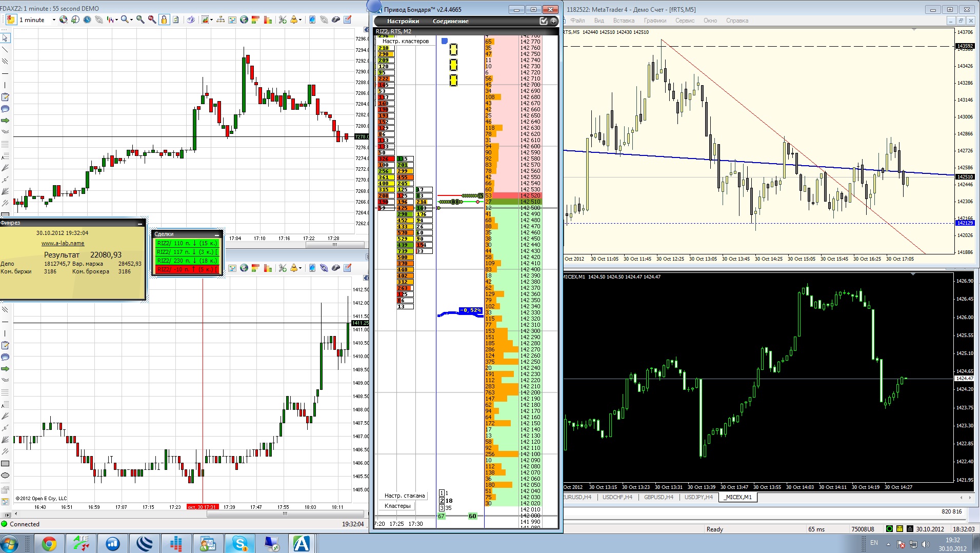Click the mouse icon in top toolbar
This screenshot has height=553, width=980.
pyautogui.click(x=335, y=20)
